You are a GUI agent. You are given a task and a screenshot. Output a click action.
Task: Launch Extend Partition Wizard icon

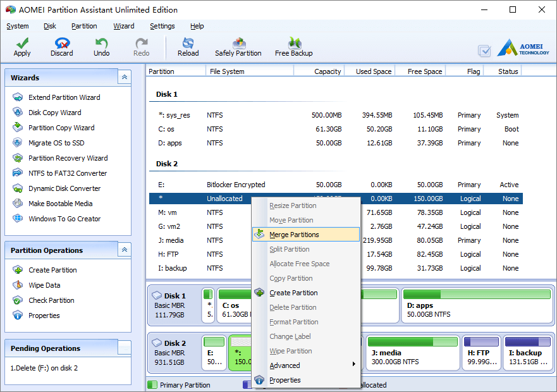(x=18, y=97)
